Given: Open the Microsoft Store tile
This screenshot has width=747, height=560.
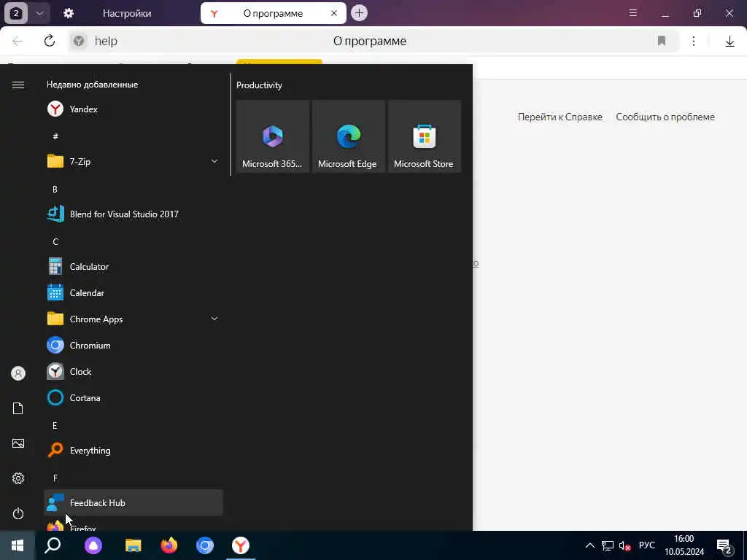Looking at the screenshot, I should (x=425, y=136).
